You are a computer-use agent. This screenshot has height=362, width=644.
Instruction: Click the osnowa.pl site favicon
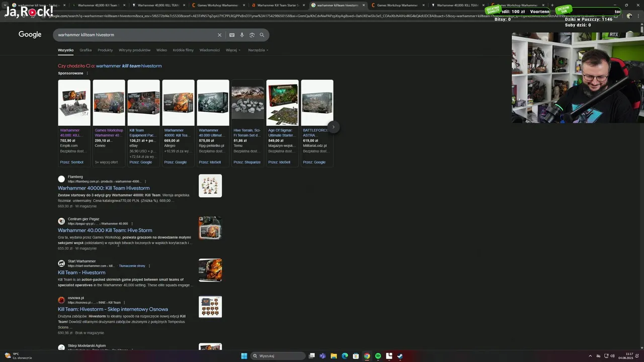click(x=61, y=300)
